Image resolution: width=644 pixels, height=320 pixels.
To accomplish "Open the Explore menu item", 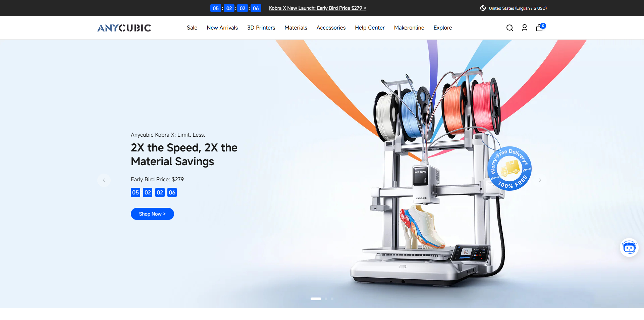I will [443, 28].
